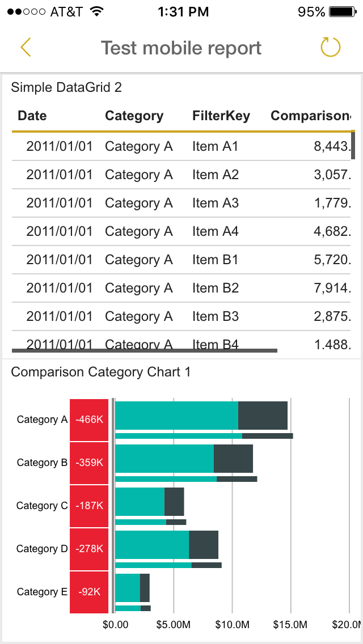Tap the back chevron to exit the report
The image size is (363, 644).
[25, 48]
